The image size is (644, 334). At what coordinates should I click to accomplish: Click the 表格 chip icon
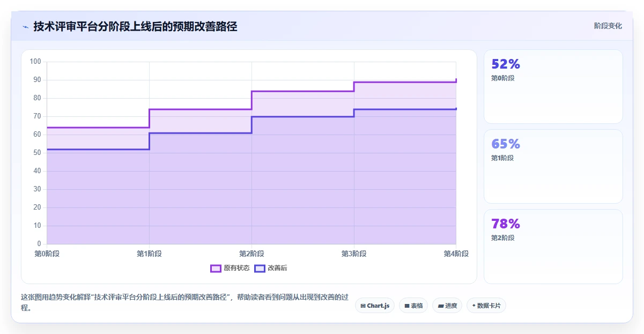[407, 306]
